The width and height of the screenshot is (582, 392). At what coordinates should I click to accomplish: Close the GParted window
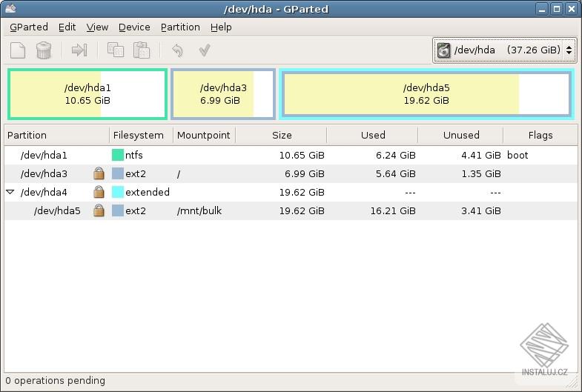[x=572, y=9]
